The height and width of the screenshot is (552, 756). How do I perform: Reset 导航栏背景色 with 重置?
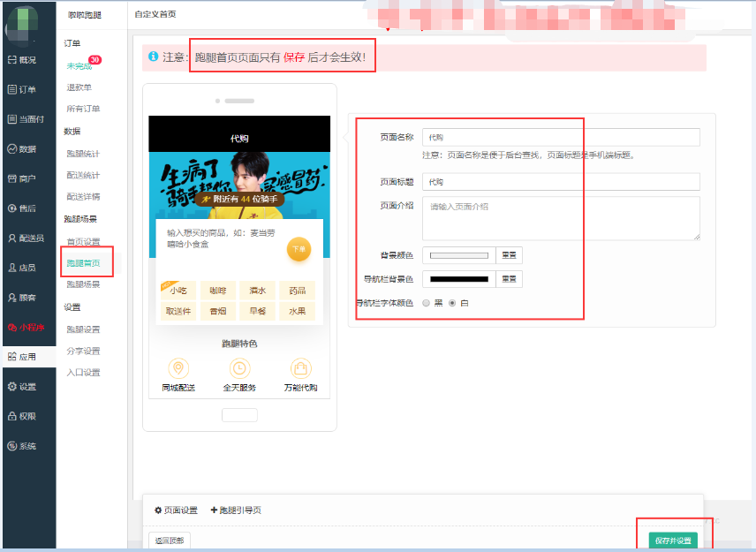(x=509, y=279)
